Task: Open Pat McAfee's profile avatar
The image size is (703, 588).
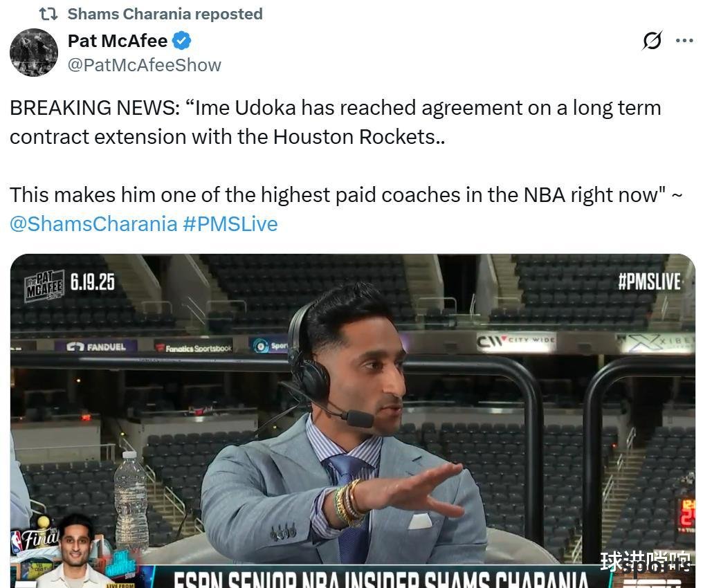Action: coord(34,53)
